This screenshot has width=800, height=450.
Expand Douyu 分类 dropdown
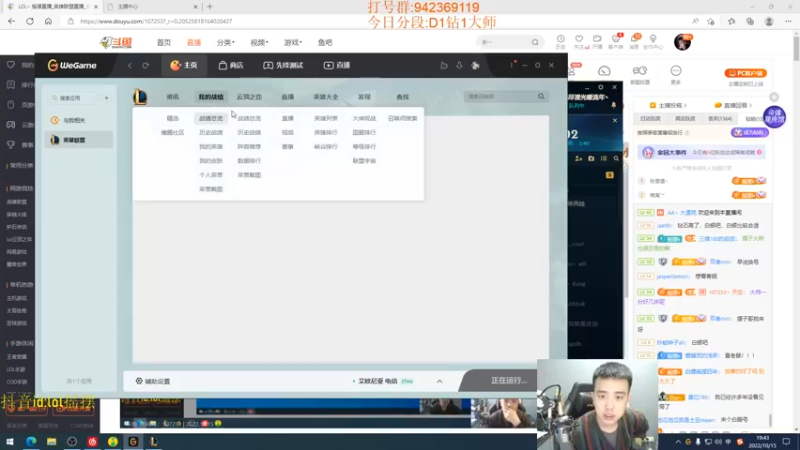(226, 42)
